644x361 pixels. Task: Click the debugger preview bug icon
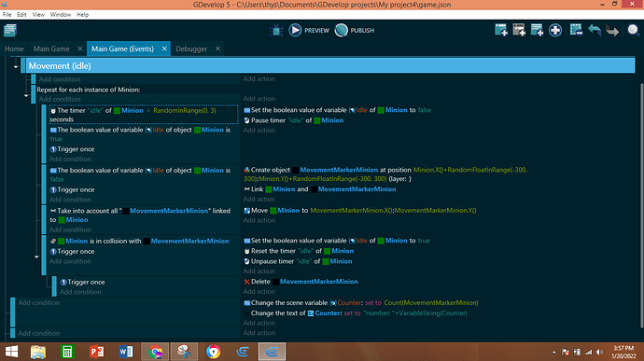[276, 31]
